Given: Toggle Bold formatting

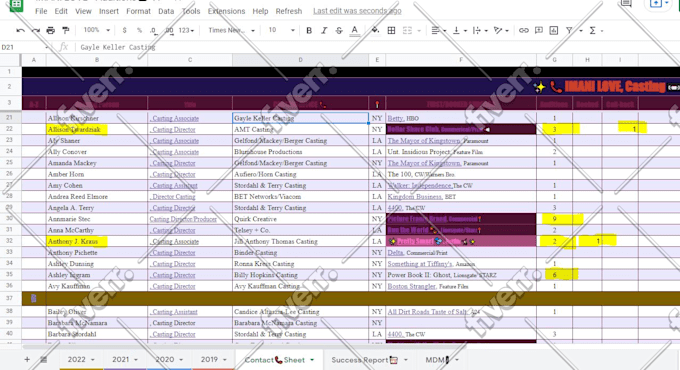Looking at the screenshot, I should [x=309, y=30].
